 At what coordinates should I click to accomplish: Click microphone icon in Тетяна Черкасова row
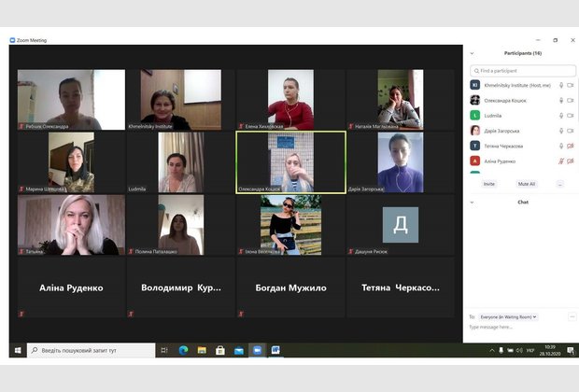point(561,146)
